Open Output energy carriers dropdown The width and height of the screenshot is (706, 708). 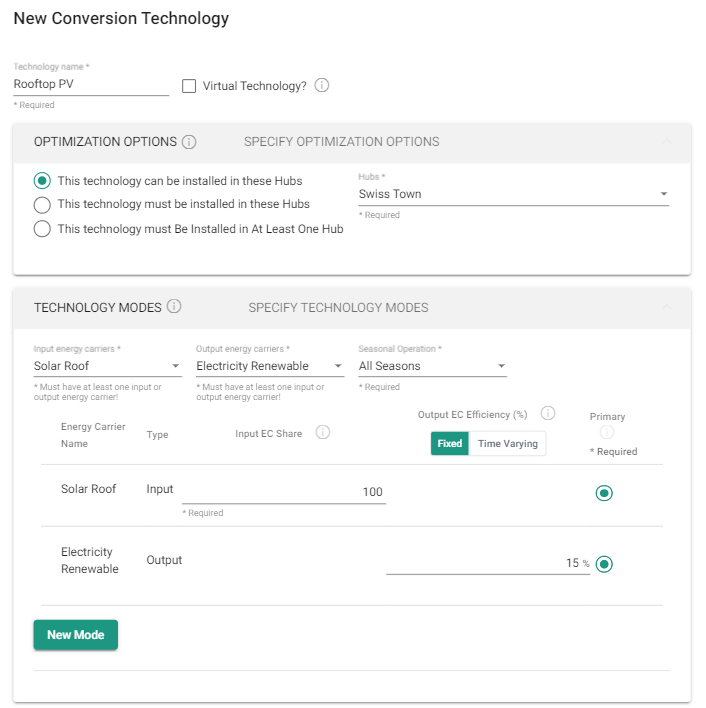(x=269, y=366)
